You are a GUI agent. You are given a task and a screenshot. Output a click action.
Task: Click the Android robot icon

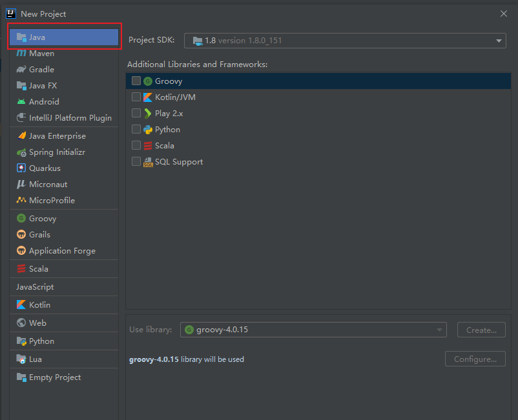click(21, 102)
